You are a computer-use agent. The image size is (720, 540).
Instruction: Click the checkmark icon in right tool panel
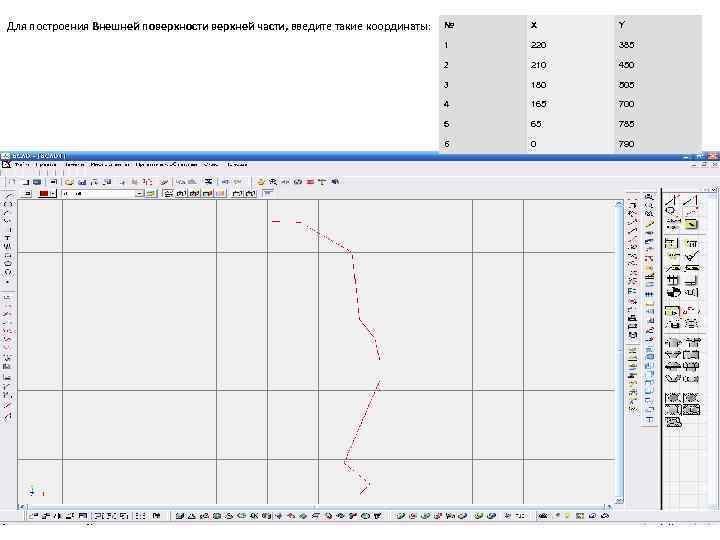tap(692, 256)
